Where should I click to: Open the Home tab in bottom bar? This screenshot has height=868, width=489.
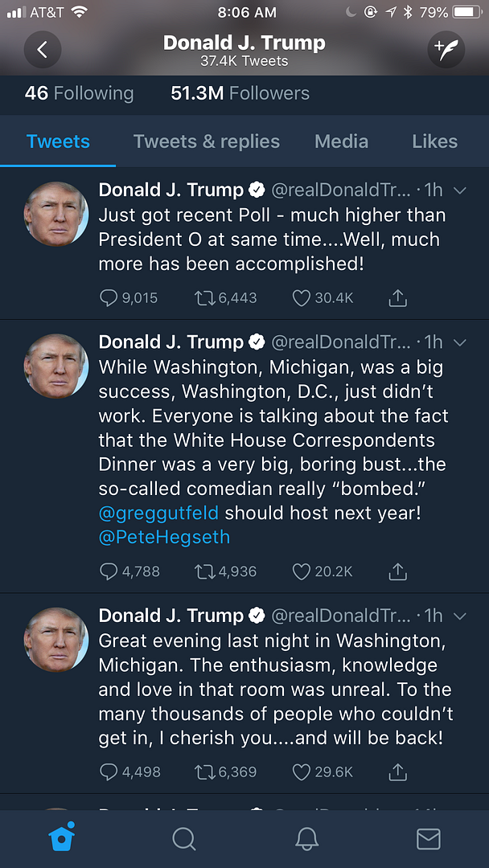click(62, 838)
